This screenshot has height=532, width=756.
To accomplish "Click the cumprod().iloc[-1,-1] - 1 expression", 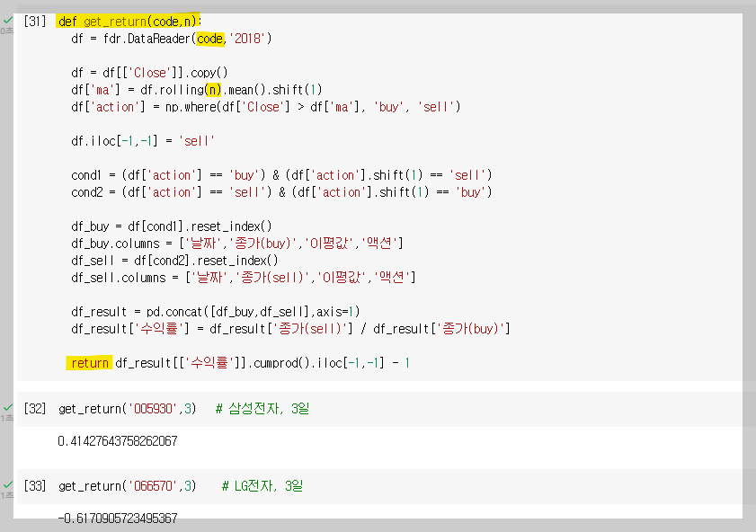I will (x=332, y=363).
